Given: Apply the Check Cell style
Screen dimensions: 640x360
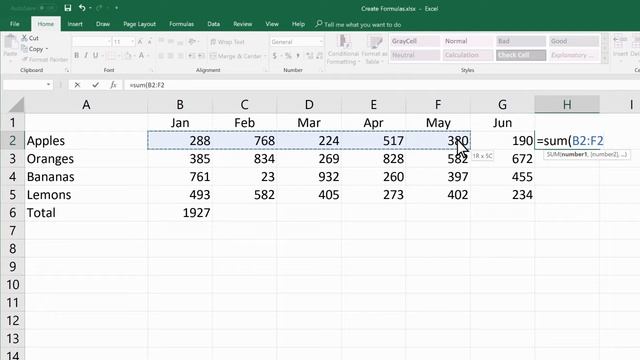Looking at the screenshot, I should (x=521, y=55).
